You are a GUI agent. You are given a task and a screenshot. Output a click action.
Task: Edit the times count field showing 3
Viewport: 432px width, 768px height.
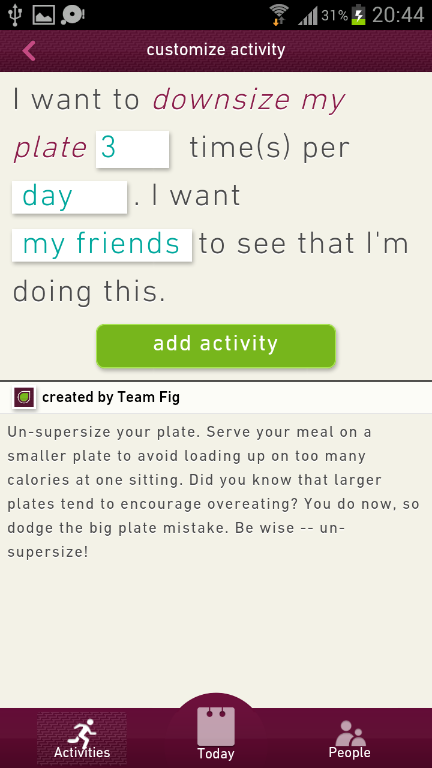pos(132,149)
